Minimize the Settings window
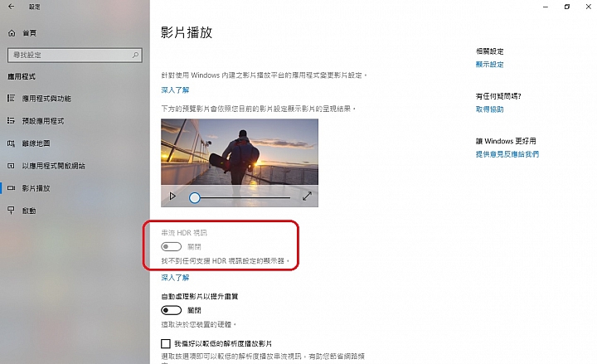The width and height of the screenshot is (597, 364). (x=546, y=7)
